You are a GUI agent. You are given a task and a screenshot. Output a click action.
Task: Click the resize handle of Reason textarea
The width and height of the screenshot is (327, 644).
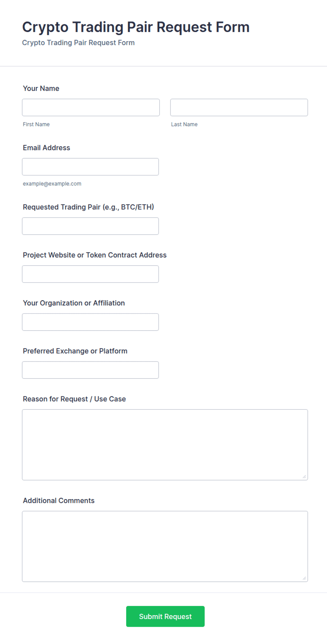304,477
